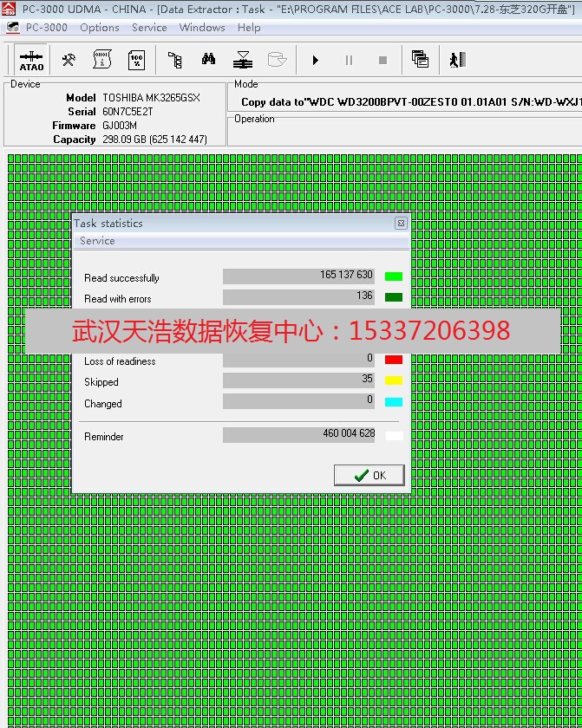Click the tree structure toolbar icon
Screen dimensions: 582x728
175,60
